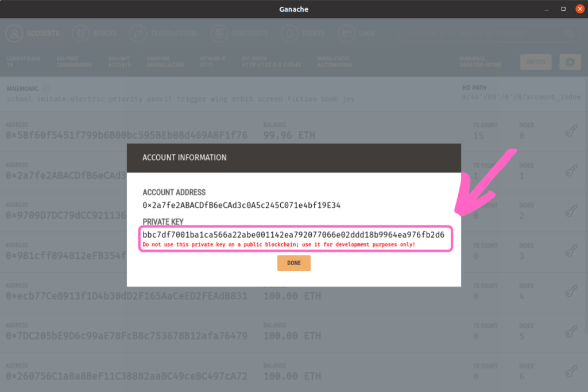Show key for account index 4
Screen dimensions: 588x392
click(x=571, y=292)
